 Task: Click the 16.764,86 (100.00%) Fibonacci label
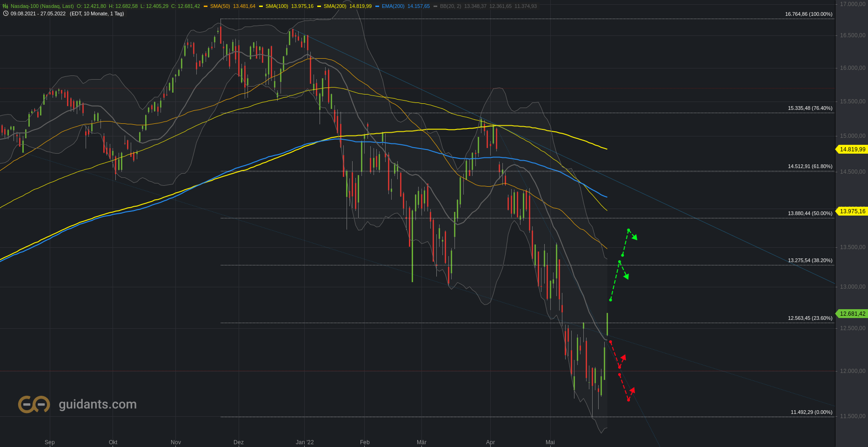[x=809, y=14]
